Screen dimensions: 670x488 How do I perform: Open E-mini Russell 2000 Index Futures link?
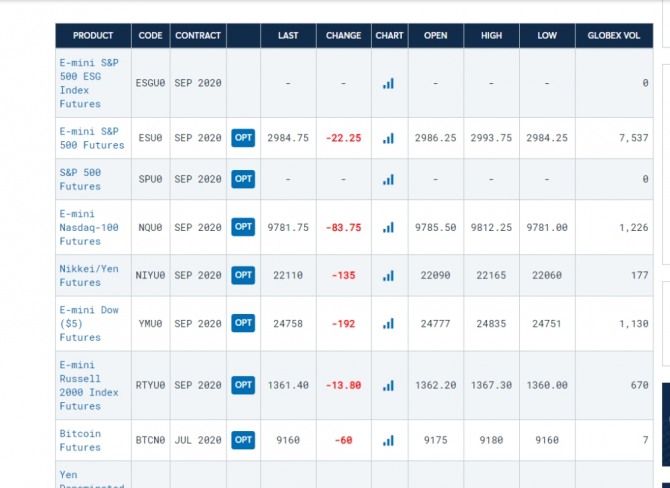[x=88, y=385]
